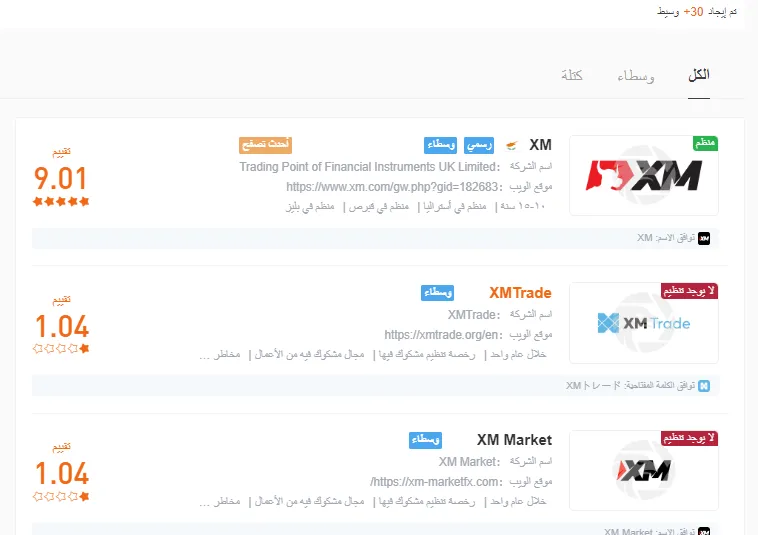
Task: Click the XMTrade company name value
Action: (474, 315)
